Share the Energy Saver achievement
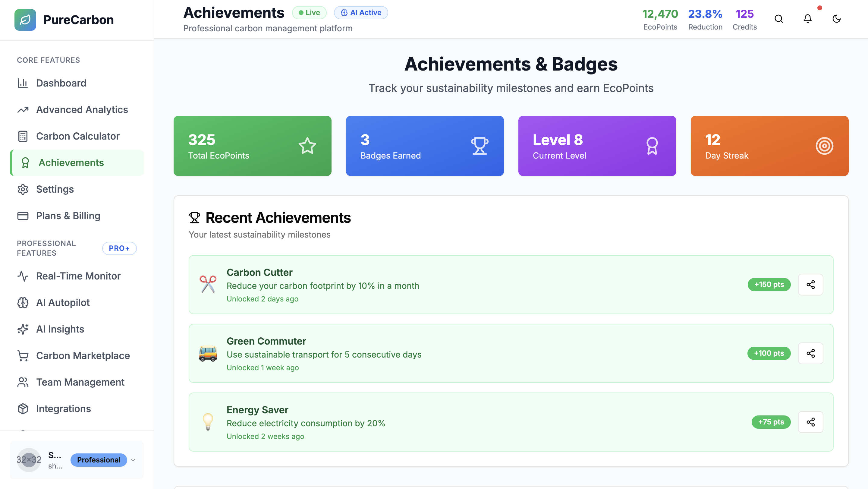The height and width of the screenshot is (489, 868). click(810, 422)
